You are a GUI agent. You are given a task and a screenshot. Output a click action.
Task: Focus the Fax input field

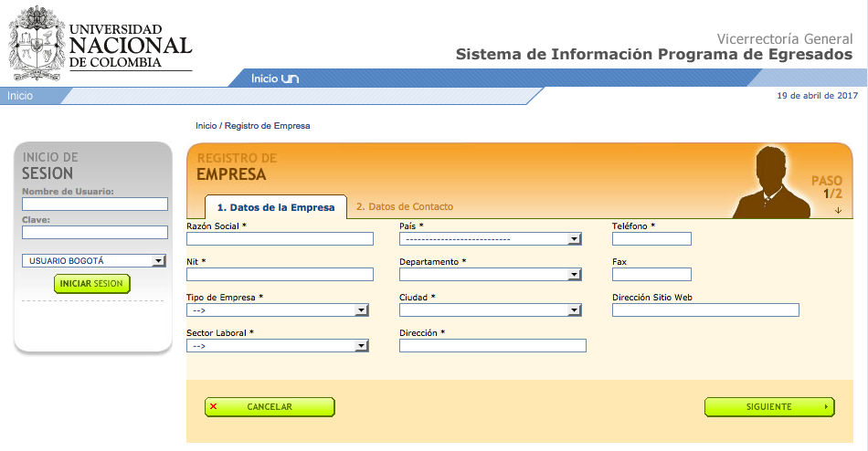[651, 274]
